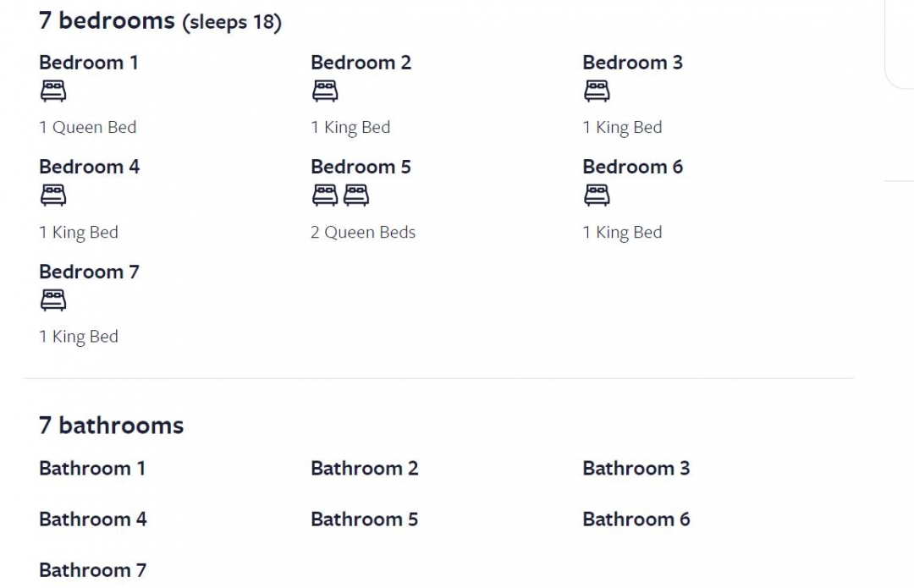Click the "1 Queen Bed" text in Bedroom 1
Screen dimensions: 914x588
[87, 128]
